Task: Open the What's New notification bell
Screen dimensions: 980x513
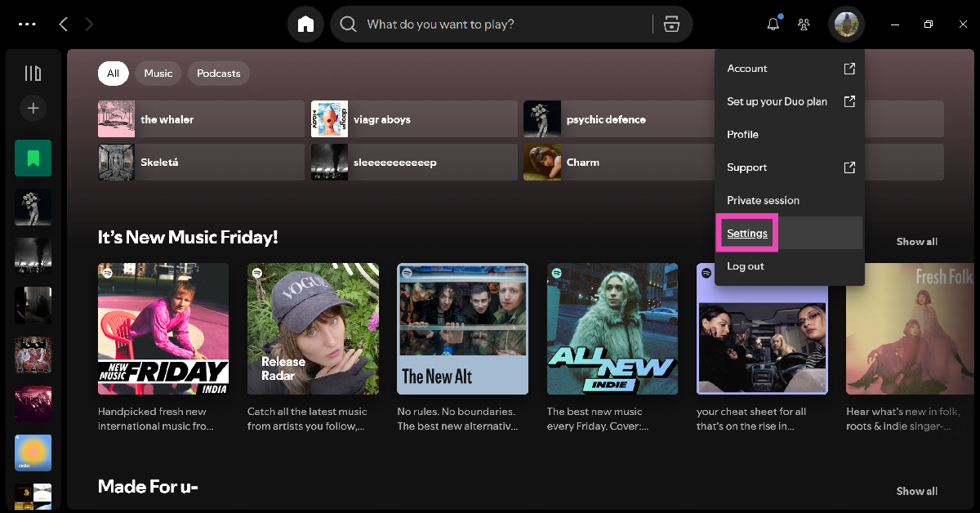Action: 773,25
